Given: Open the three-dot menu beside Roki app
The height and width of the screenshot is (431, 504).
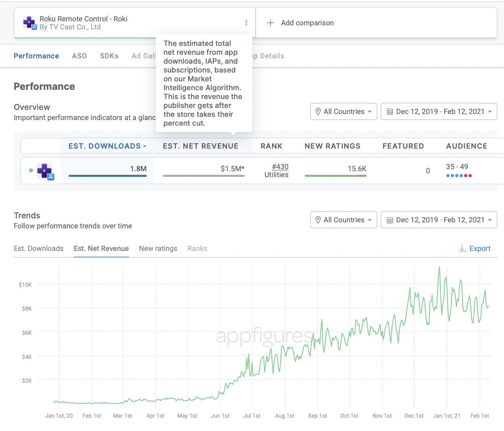Looking at the screenshot, I should pyautogui.click(x=246, y=23).
